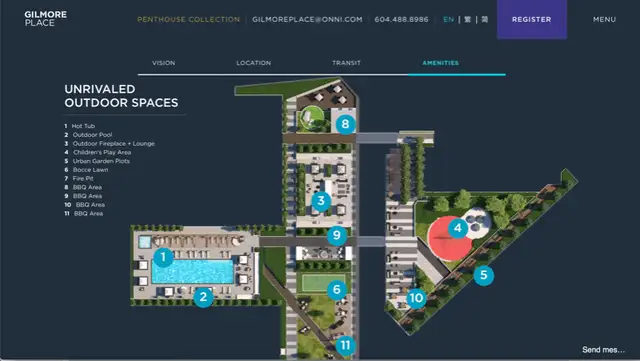Open the Menu in header
640x361 pixels.
coord(604,19)
